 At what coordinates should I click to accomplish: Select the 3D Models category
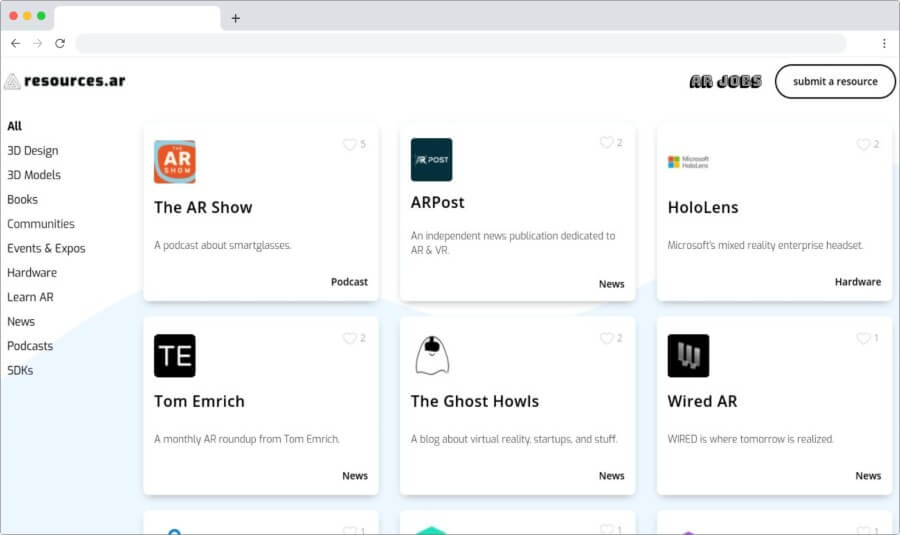(x=34, y=175)
